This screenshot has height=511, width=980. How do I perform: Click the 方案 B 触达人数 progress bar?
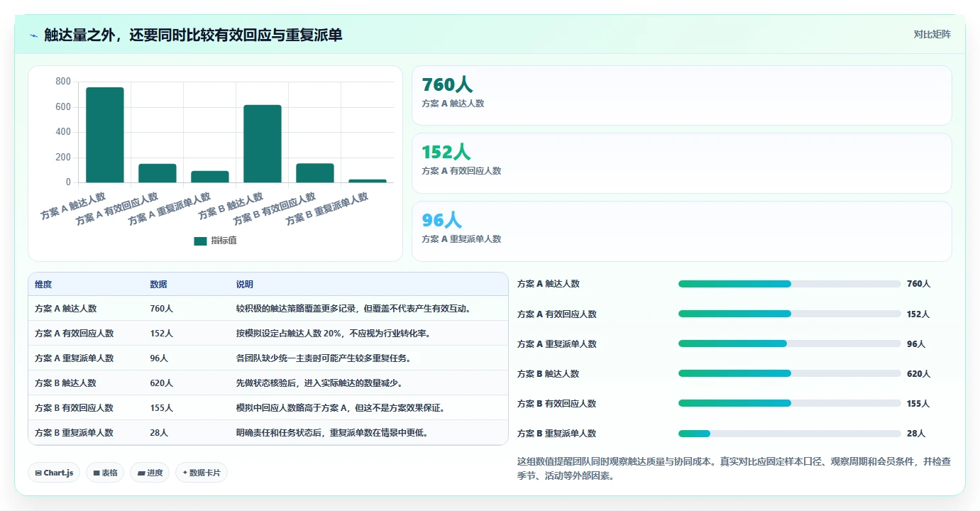(790, 373)
